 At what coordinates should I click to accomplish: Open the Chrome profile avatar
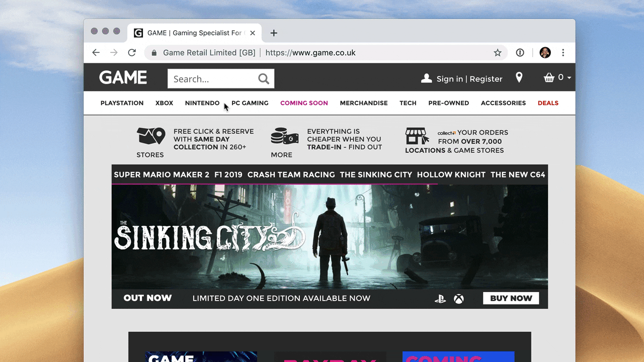tap(545, 53)
